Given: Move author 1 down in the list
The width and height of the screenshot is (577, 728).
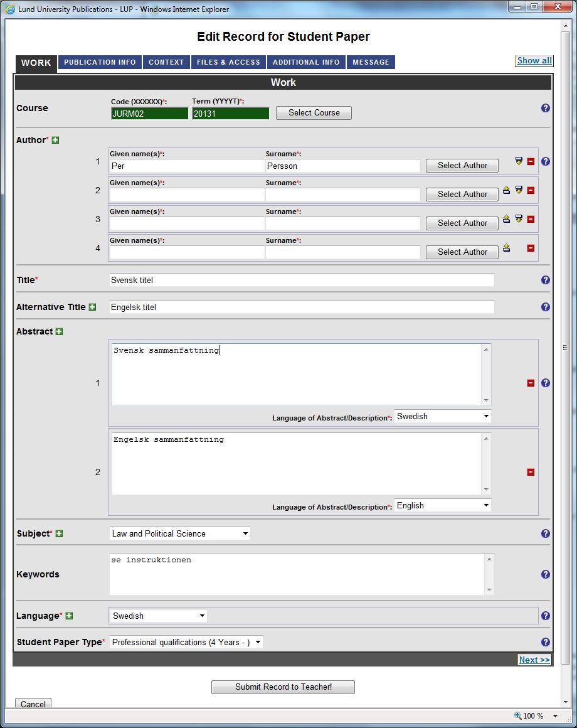Looking at the screenshot, I should [x=519, y=161].
